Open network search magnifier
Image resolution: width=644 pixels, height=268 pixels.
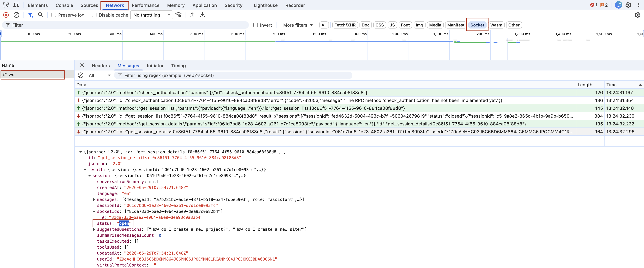[x=40, y=15]
